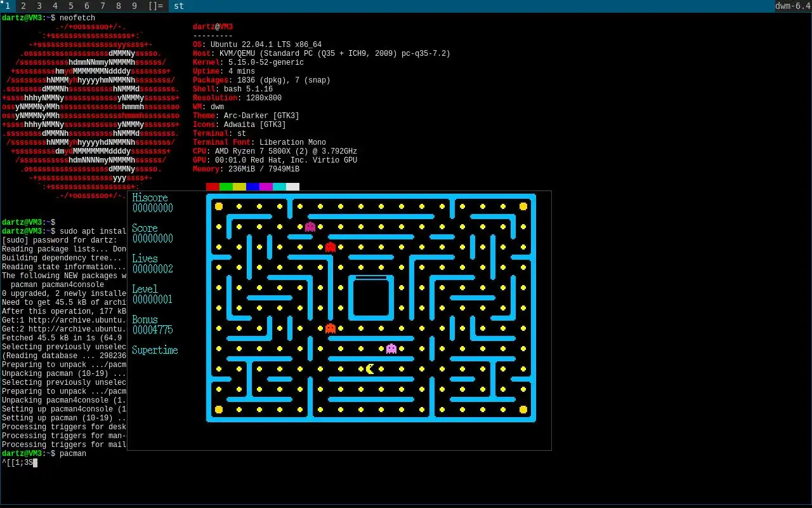Viewport: 812px width, 508px height.
Task: Click the top-left power pellet in the maze
Action: [x=219, y=206]
